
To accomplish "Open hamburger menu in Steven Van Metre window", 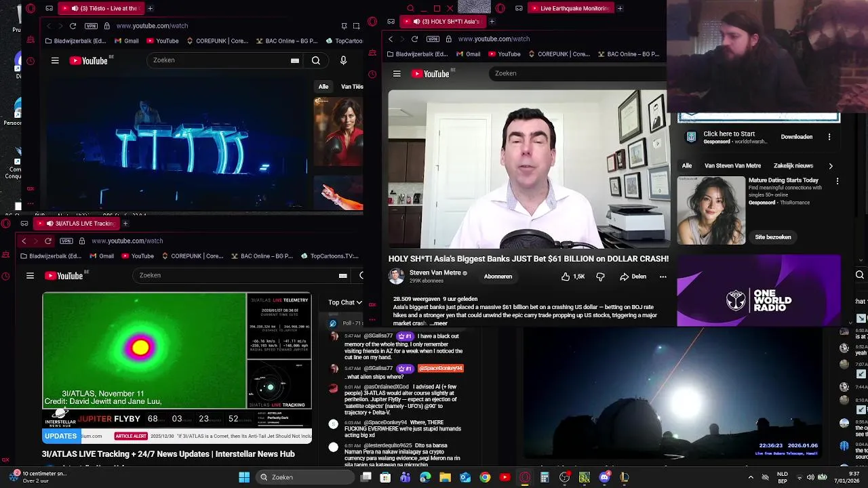I will click(397, 74).
